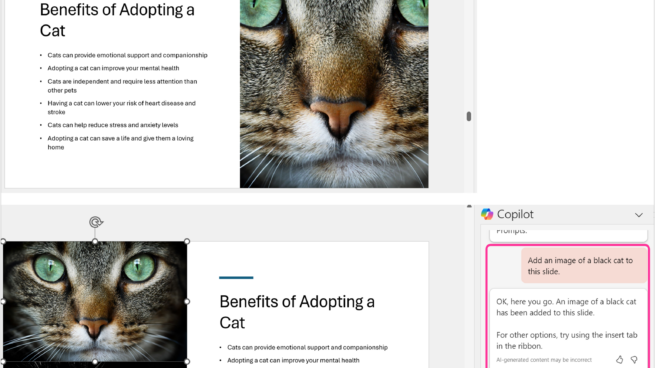Viewport: 655px width, 368px height.
Task: Click the upper slide title 'Benefits of Adopting a Cat'
Action: pos(117,20)
